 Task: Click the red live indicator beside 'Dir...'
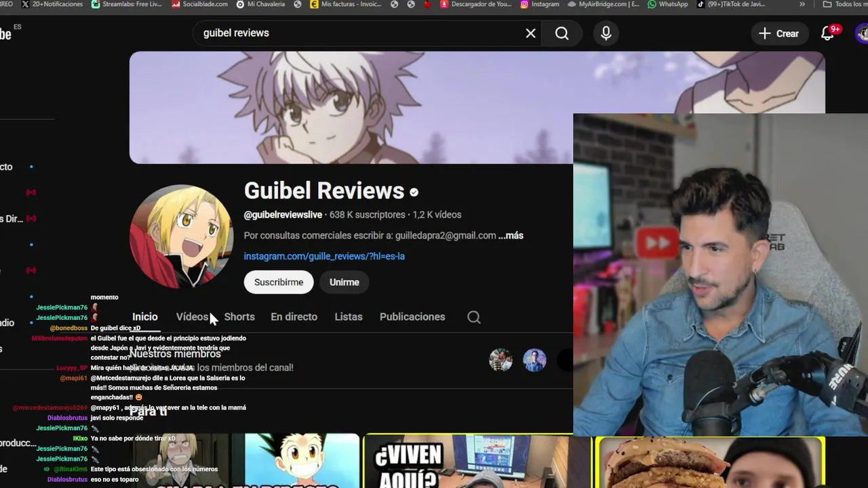[31, 219]
